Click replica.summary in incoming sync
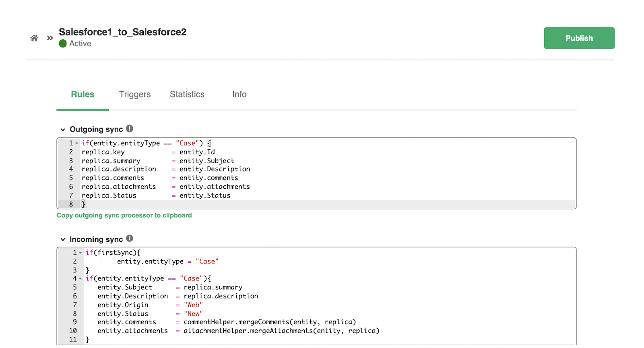The width and height of the screenshot is (644, 348). click(213, 287)
